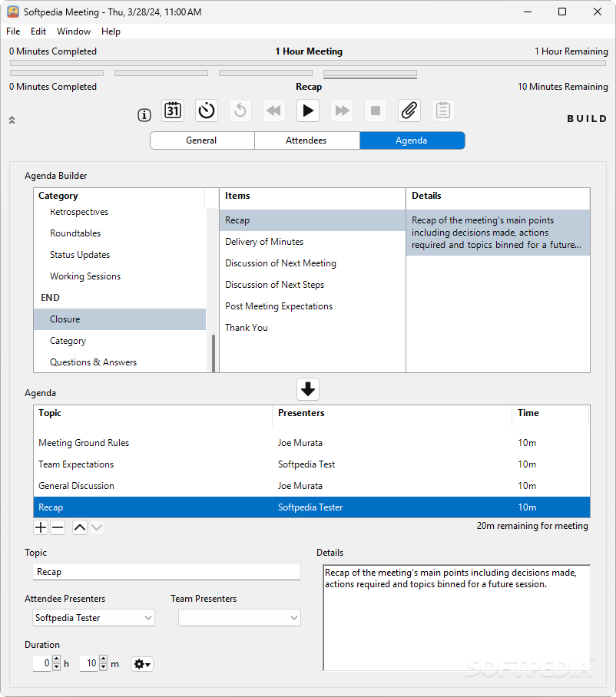The image size is (616, 697).
Task: Select Discussion of Next Meeting item
Action: click(313, 263)
